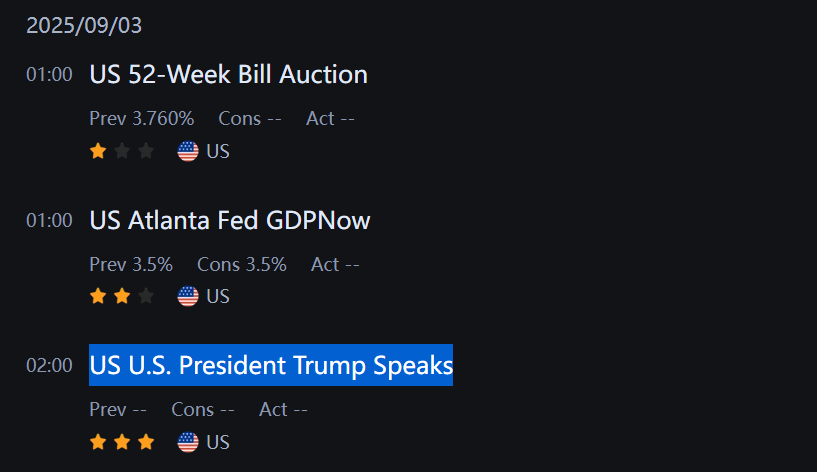Click the second gold star of Atlanta Fed GDPNow
The height and width of the screenshot is (472, 817).
pos(122,296)
